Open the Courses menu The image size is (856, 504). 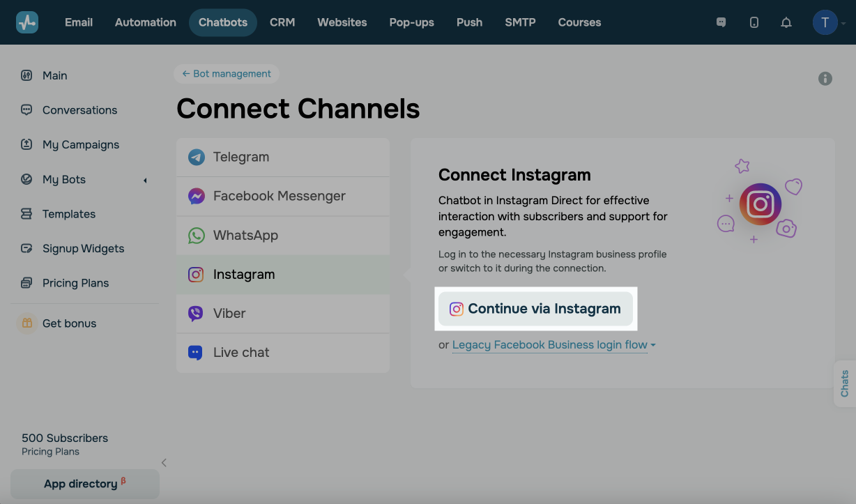point(580,22)
